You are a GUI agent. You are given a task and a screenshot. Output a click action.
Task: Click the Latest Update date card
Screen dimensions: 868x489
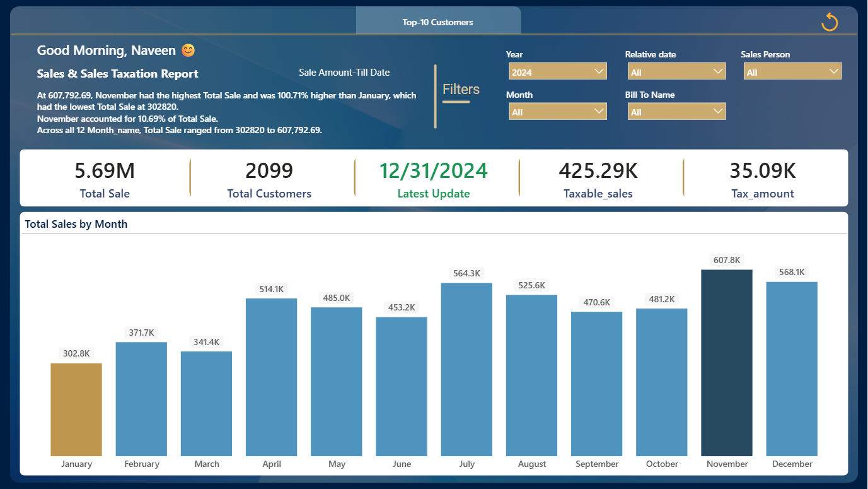[x=434, y=179]
